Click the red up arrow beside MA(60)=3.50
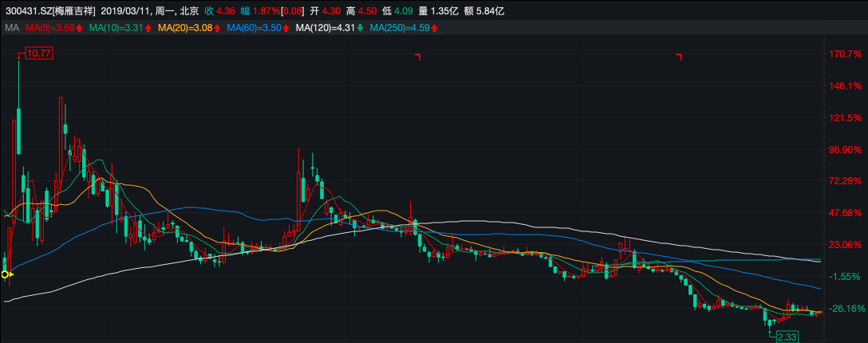 tap(286, 28)
